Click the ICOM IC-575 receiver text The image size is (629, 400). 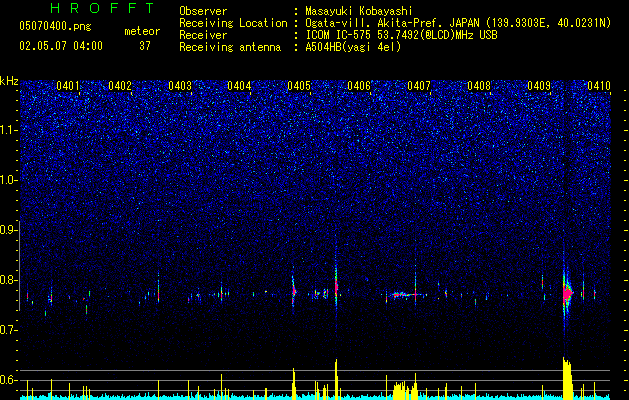click(x=401, y=35)
